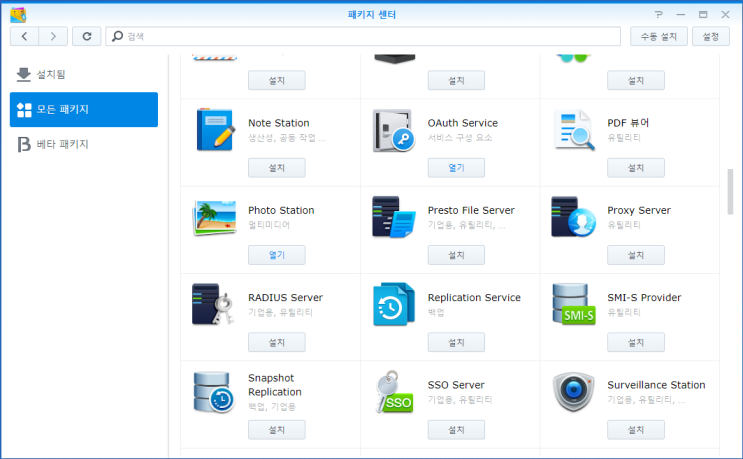This screenshot has height=459, width=743.
Task: Click the Presto File Server icon
Action: tap(394, 217)
